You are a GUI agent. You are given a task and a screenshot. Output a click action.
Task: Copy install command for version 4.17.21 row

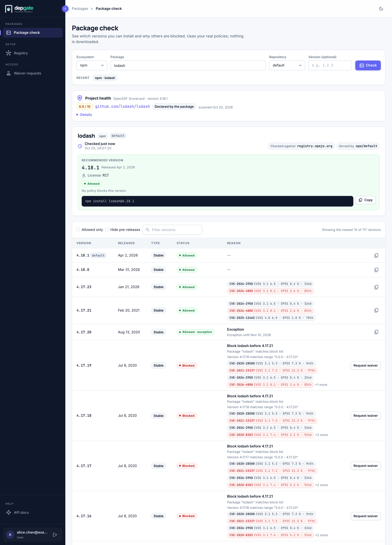(376, 310)
